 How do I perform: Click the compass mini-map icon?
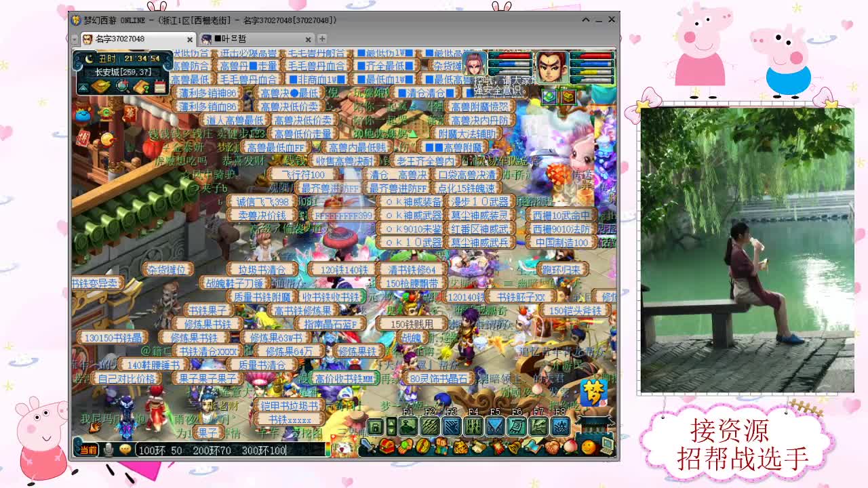122,87
